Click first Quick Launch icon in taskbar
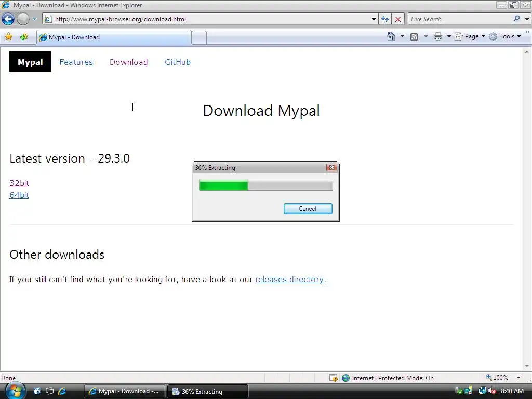532x399 pixels. [37, 391]
